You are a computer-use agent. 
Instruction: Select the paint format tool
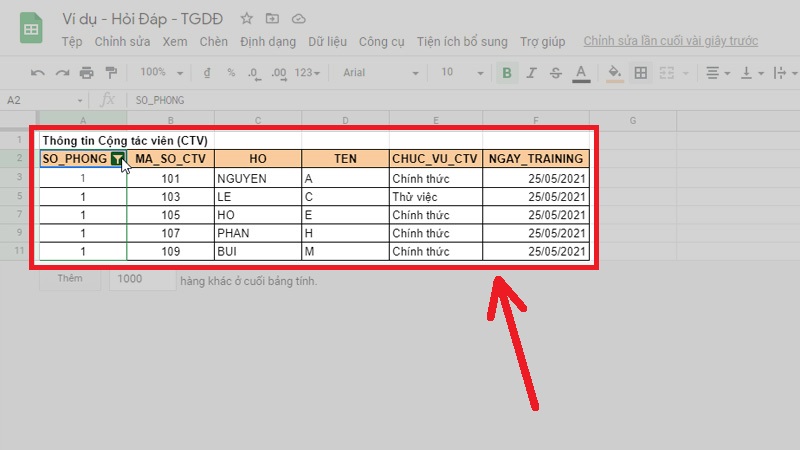(x=110, y=72)
